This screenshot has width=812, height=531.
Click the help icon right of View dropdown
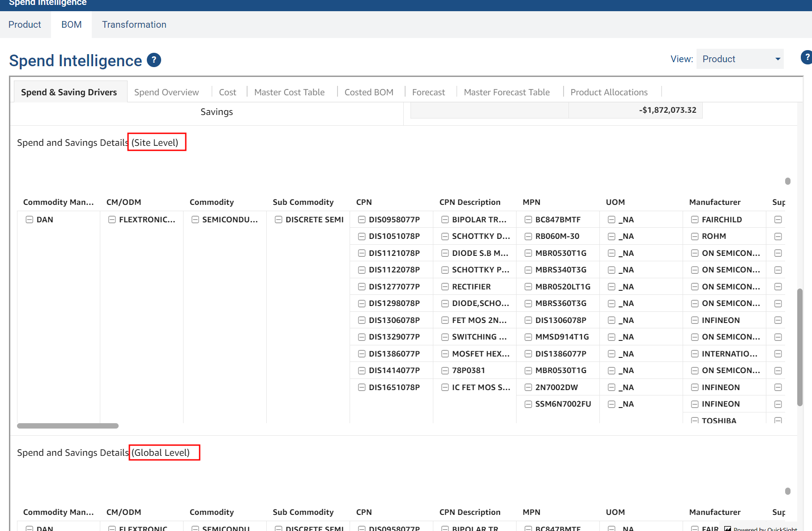[x=807, y=57]
